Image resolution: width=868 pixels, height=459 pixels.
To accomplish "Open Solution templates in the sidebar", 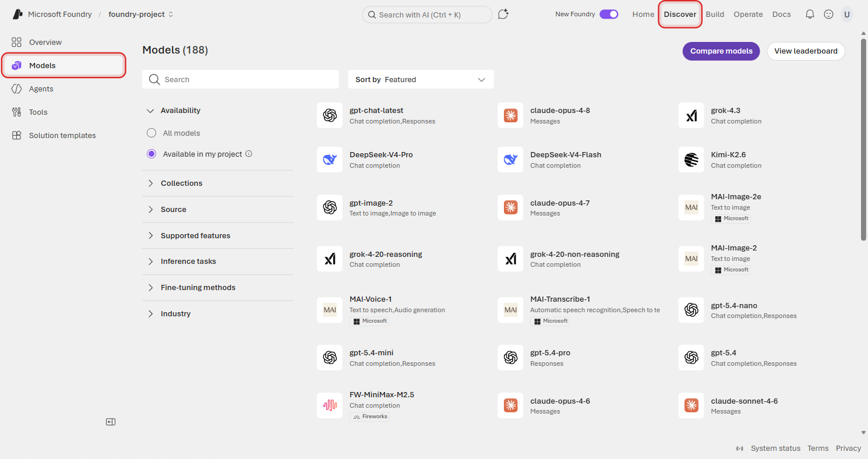I will click(x=64, y=135).
